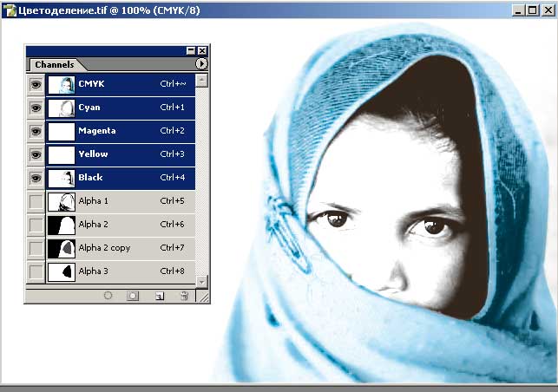Click document icon in title bar
558x392 pixels.
point(10,10)
